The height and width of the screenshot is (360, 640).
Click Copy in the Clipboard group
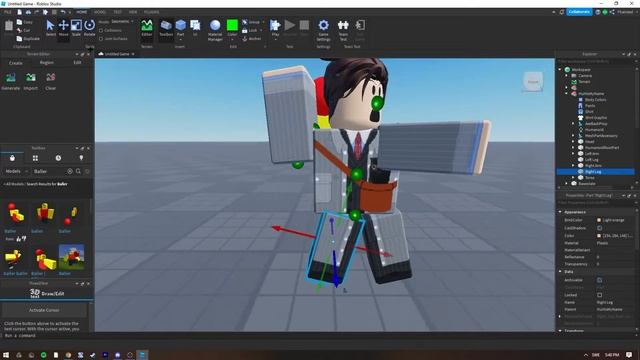pos(24,22)
